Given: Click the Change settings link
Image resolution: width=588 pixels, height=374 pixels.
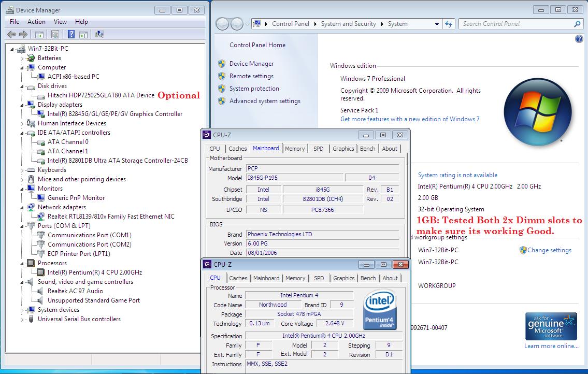Looking at the screenshot, I should pos(549,250).
